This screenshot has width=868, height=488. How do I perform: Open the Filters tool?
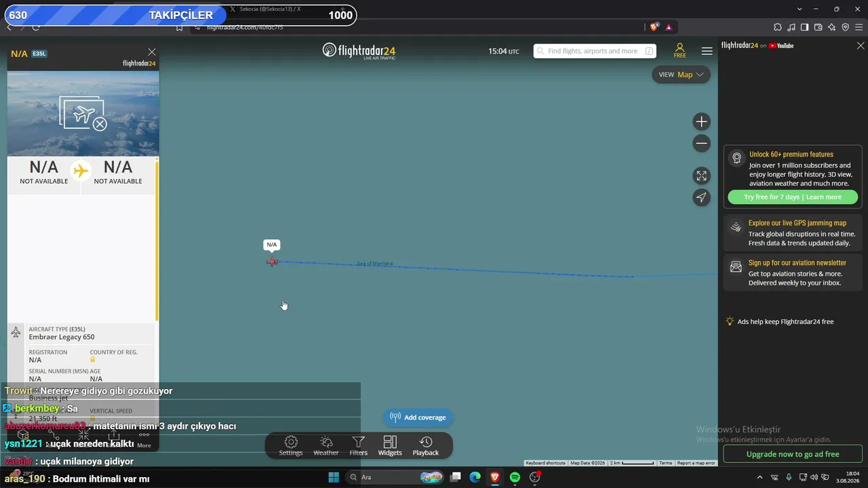[359, 446]
